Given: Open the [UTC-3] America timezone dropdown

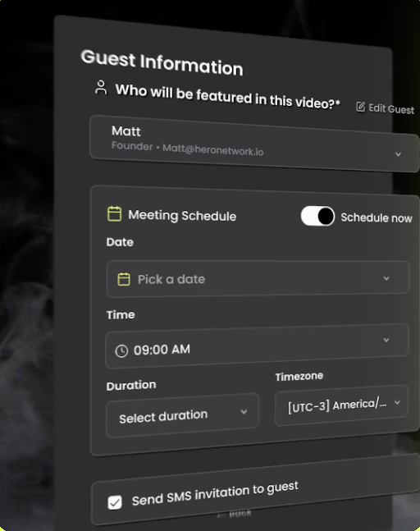Looking at the screenshot, I should [341, 405].
